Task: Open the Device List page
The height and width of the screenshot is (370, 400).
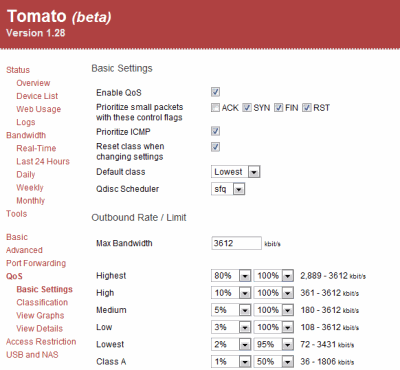Action: (x=37, y=96)
